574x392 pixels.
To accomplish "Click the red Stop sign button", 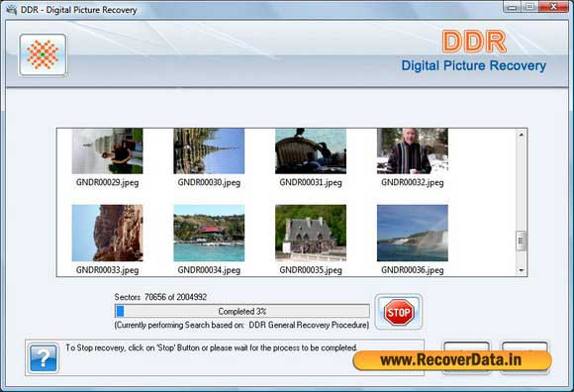I will click(x=399, y=312).
